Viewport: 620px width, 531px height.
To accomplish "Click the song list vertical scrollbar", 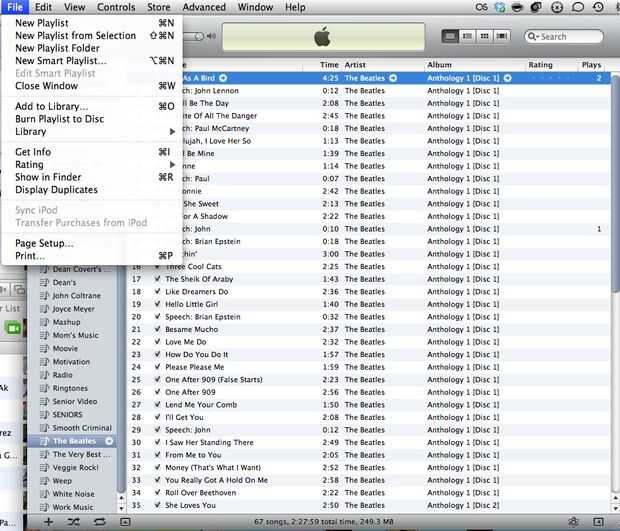I will pos(615,184).
